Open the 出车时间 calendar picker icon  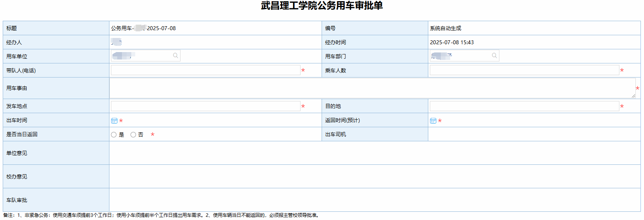coord(114,121)
